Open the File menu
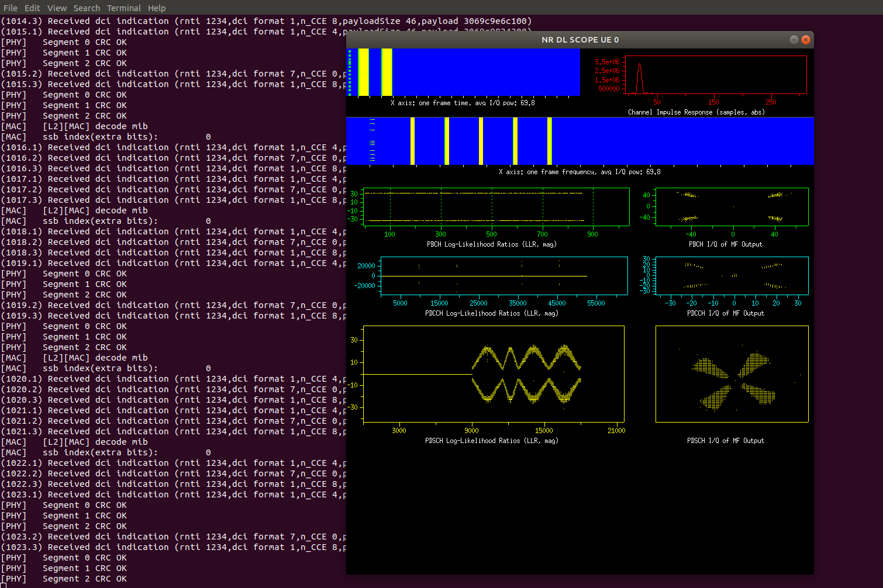883x588 pixels. [x=11, y=8]
